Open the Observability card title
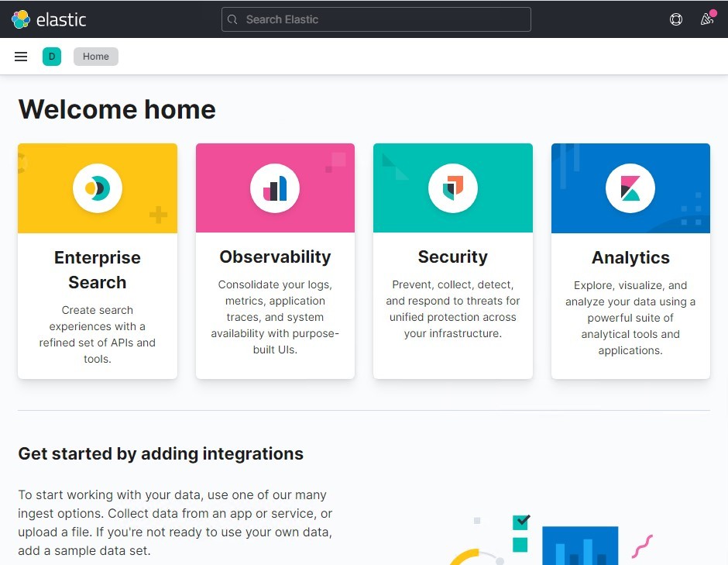This screenshot has height=565, width=728. click(x=275, y=257)
